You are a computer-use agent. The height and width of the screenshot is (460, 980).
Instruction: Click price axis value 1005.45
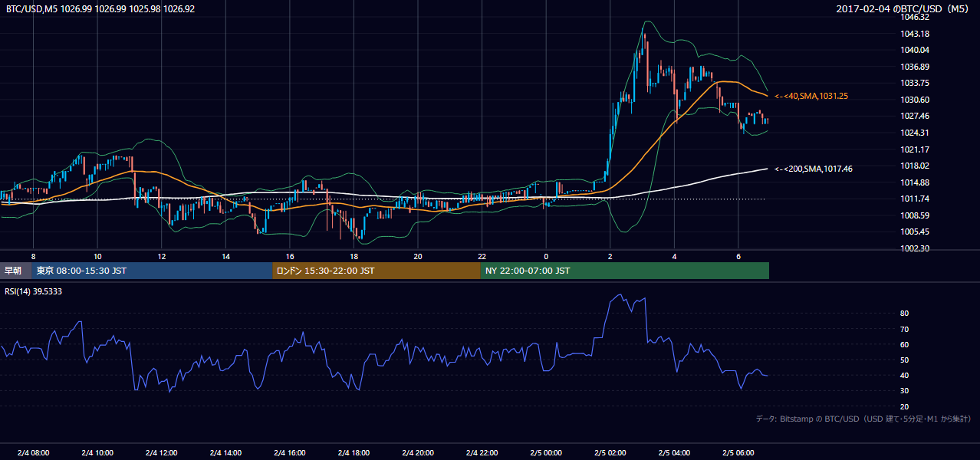click(x=916, y=232)
